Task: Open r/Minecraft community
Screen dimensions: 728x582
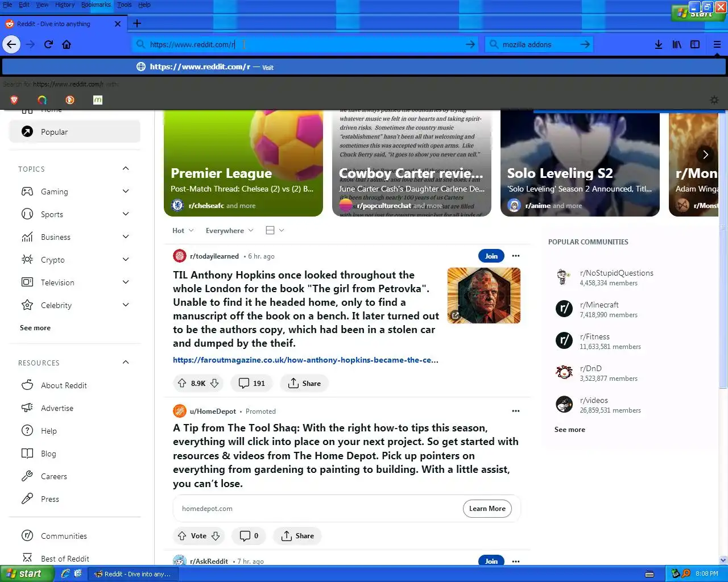Action: click(599, 305)
